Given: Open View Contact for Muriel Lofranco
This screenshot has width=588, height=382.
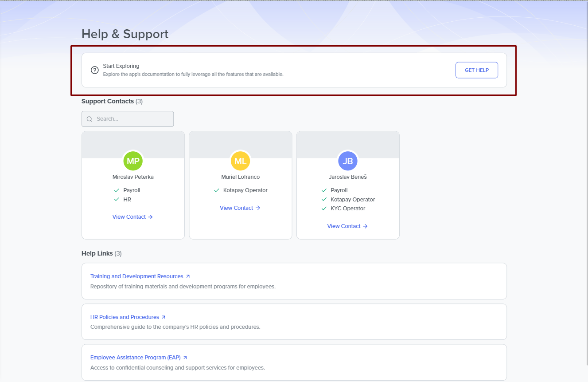Looking at the screenshot, I should 240,208.
